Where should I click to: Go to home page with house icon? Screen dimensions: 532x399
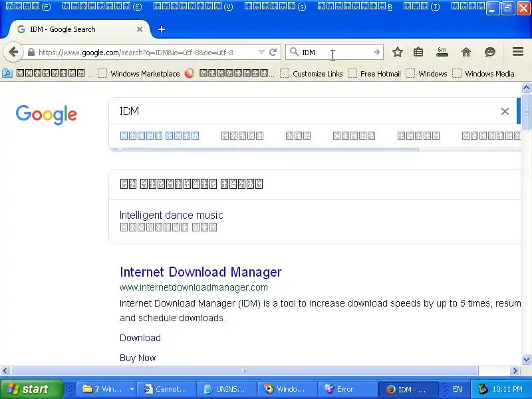coord(466,53)
